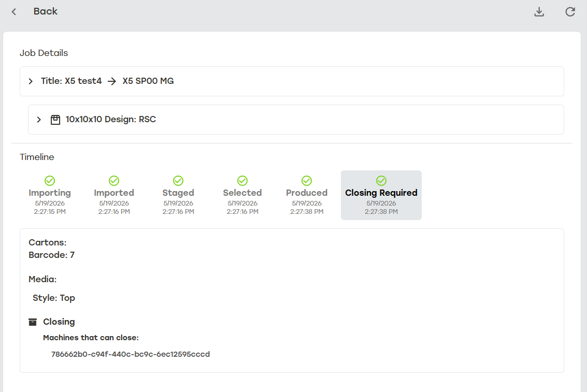Click the archive box icon next to Closing
The width and height of the screenshot is (587, 392).
click(33, 322)
